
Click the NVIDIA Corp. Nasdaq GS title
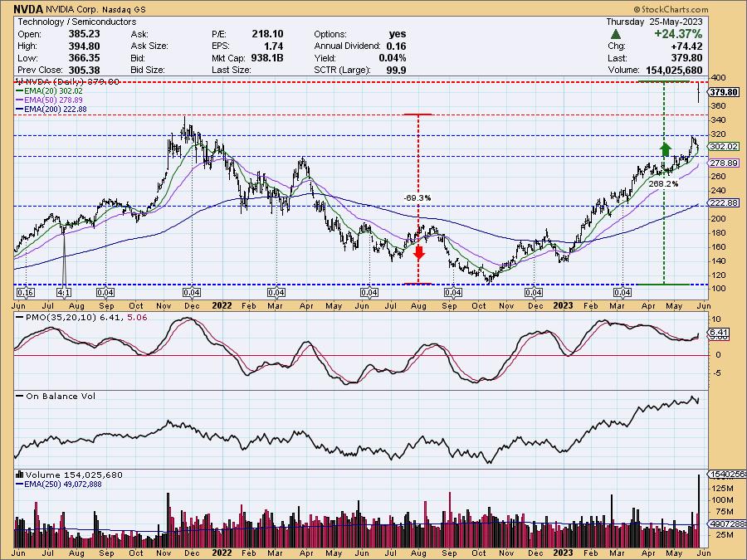95,9
